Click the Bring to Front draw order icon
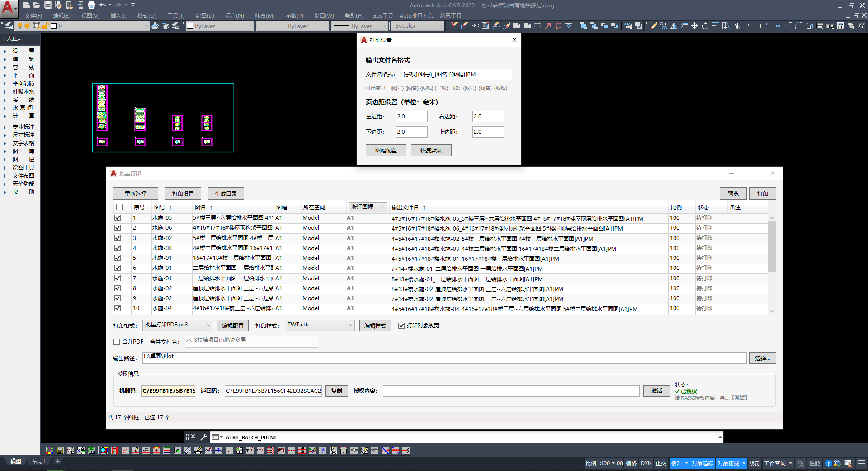 583,26
